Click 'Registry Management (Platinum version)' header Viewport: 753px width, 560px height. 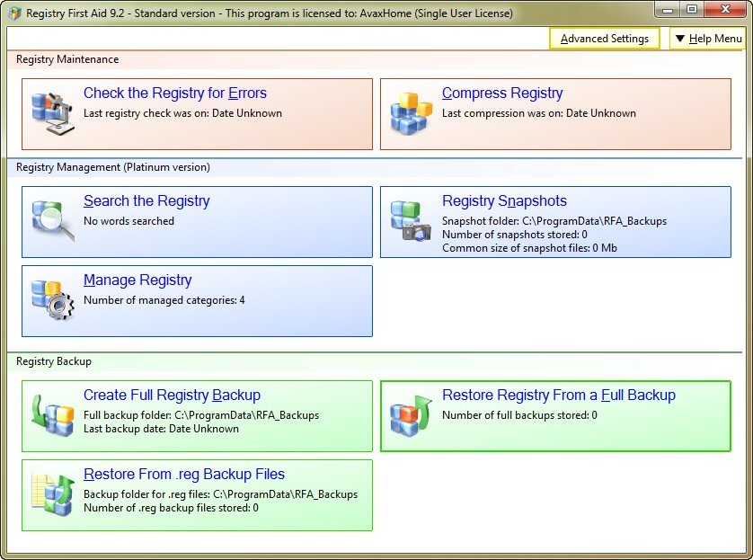(x=113, y=167)
